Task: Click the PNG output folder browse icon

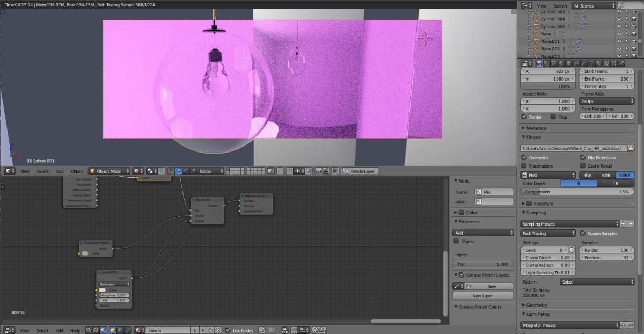Action: pyautogui.click(x=631, y=148)
